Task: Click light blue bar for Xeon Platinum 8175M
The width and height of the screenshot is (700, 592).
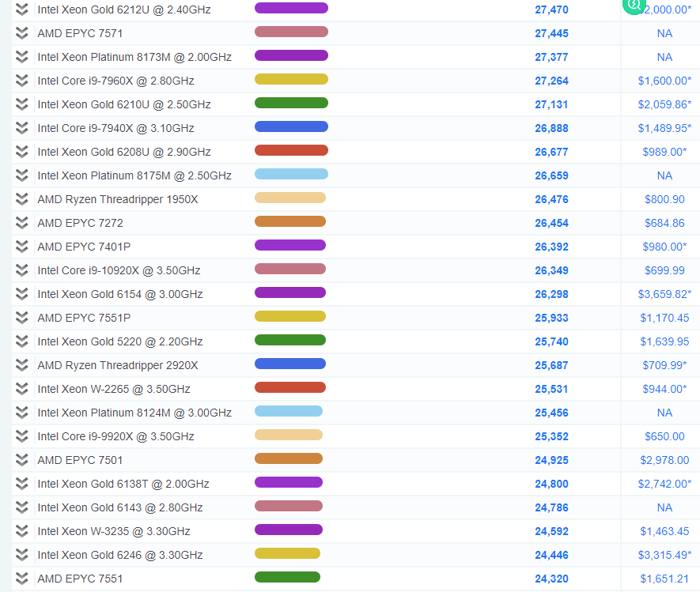Action: (x=292, y=174)
